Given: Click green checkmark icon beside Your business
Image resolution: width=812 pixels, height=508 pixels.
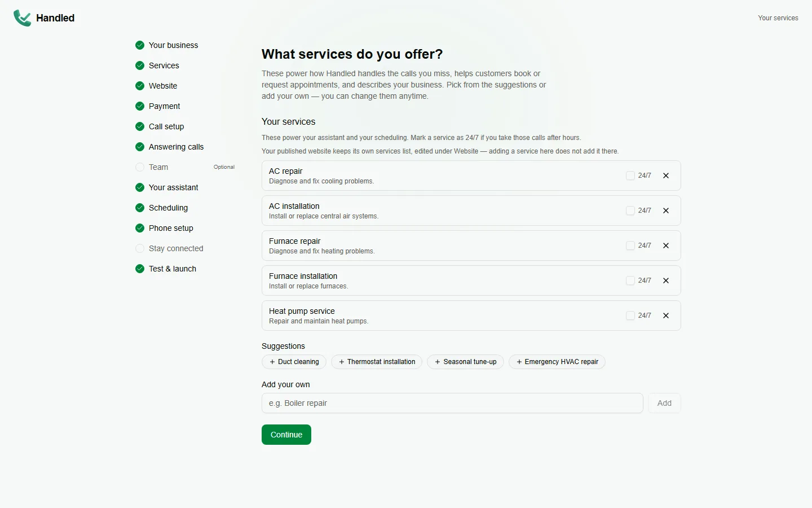Looking at the screenshot, I should click(140, 45).
